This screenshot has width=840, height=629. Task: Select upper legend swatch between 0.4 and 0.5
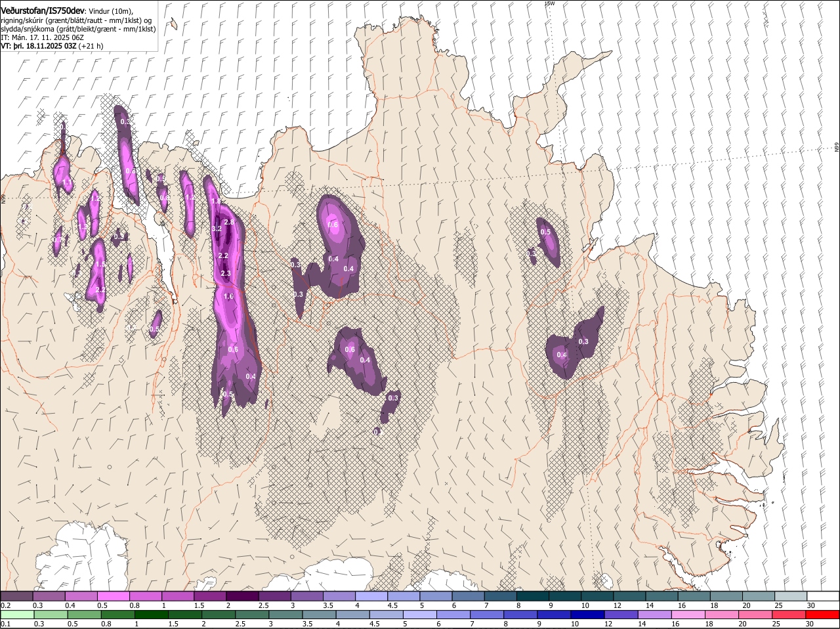click(81, 596)
